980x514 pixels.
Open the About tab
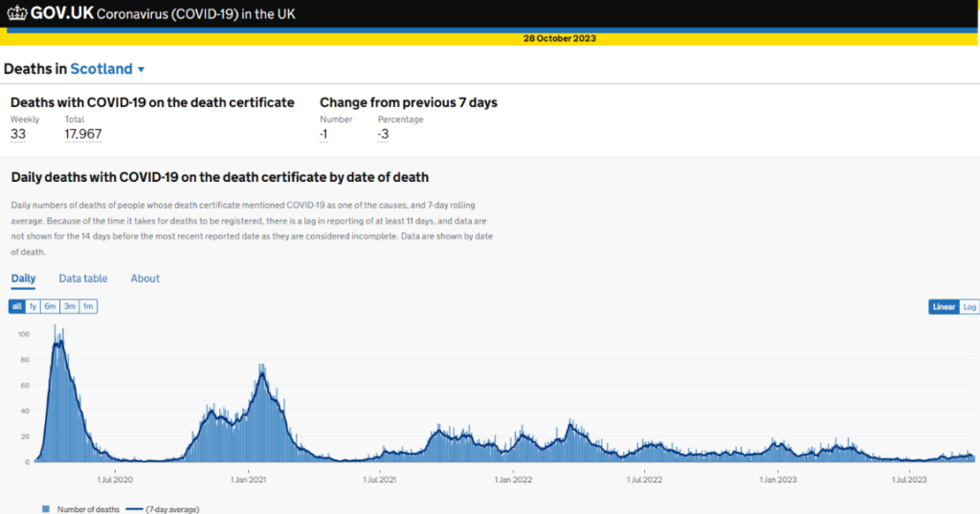145,279
